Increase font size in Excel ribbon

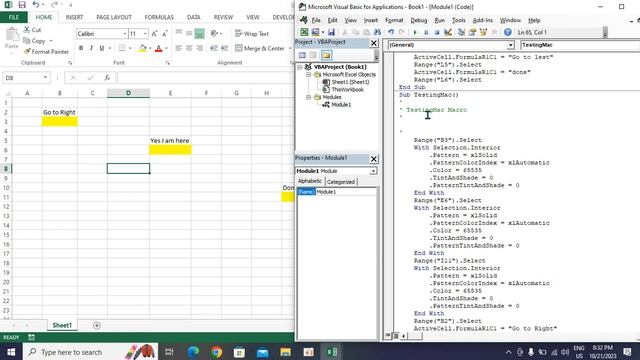click(154, 34)
